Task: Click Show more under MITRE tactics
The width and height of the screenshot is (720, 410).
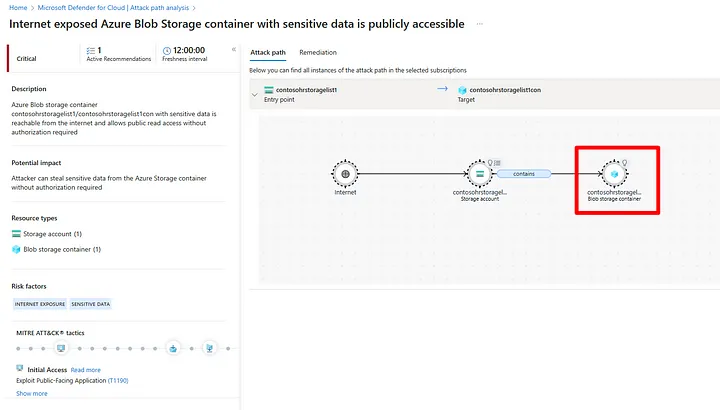Action: (x=32, y=393)
